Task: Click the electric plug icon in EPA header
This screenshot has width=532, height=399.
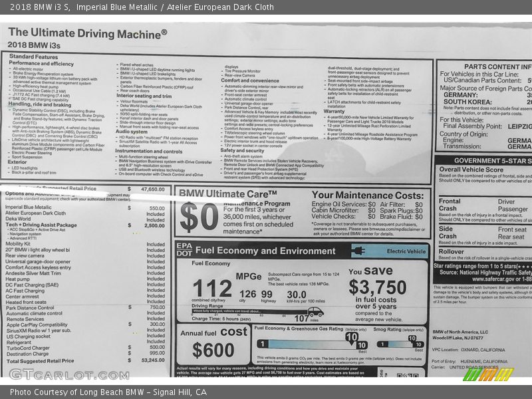Action: [x=358, y=251]
